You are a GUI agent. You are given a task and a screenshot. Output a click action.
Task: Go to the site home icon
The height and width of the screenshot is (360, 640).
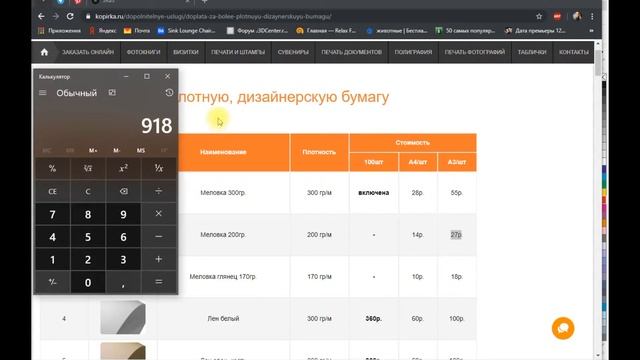click(x=44, y=52)
